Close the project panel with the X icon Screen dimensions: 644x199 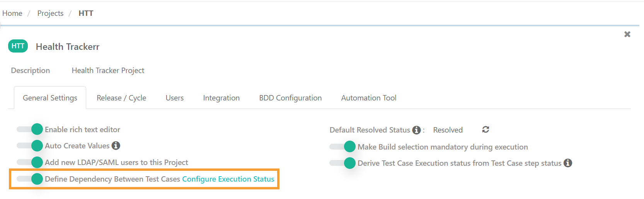(x=627, y=34)
